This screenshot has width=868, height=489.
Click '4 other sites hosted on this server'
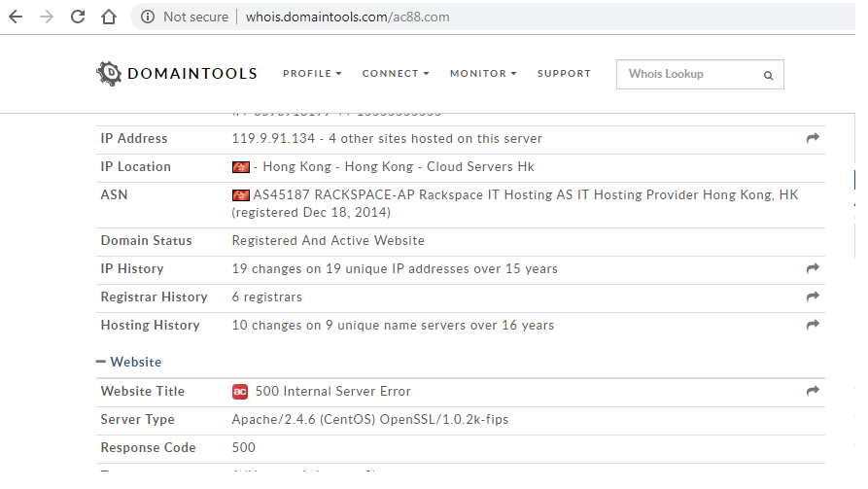(435, 138)
